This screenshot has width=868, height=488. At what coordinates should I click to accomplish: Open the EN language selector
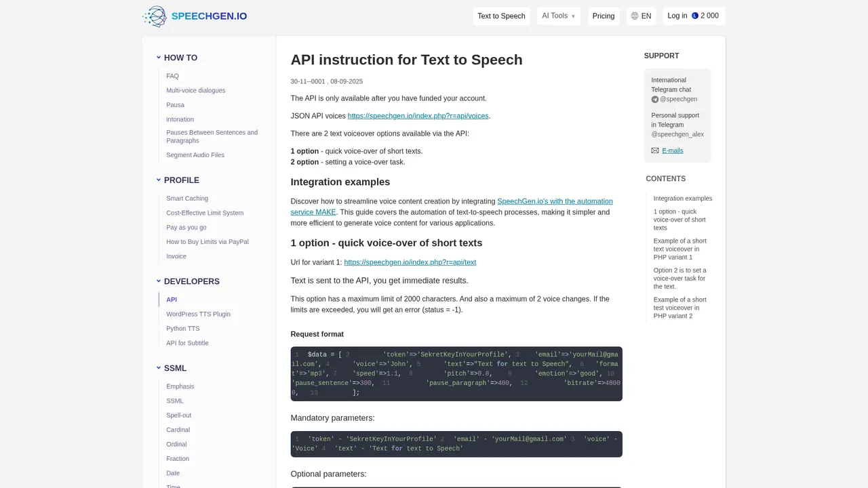coord(641,16)
